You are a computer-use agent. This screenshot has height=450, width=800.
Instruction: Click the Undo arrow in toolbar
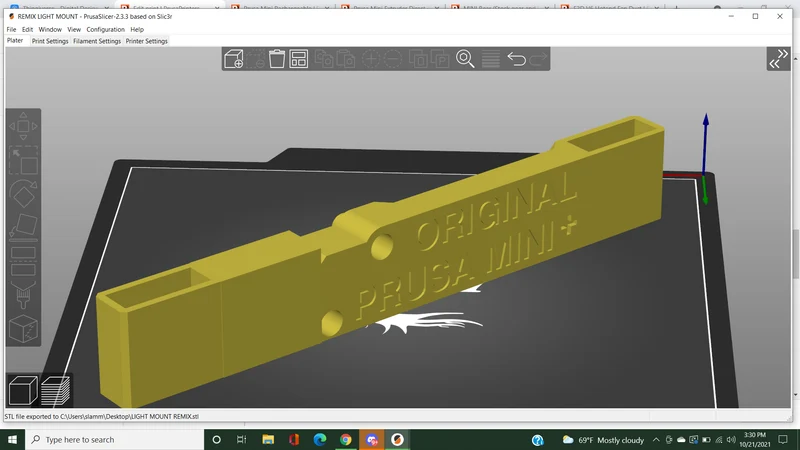coord(516,59)
